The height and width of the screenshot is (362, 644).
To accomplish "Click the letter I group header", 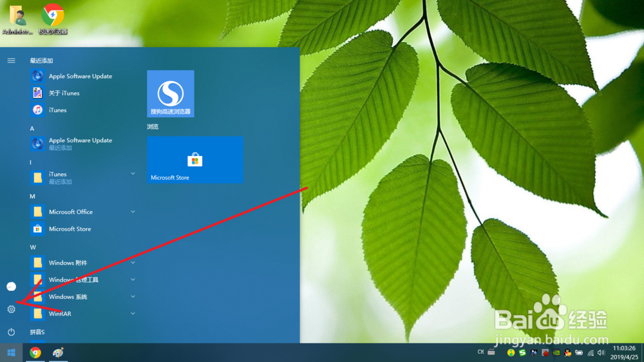I will click(x=31, y=162).
